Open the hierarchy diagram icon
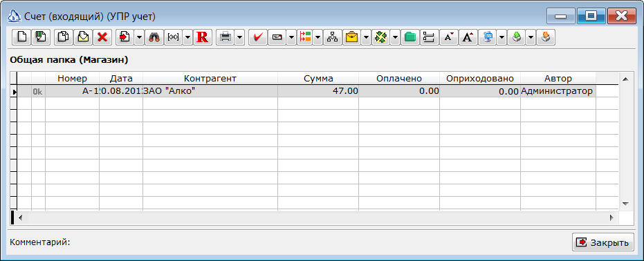 (x=332, y=37)
